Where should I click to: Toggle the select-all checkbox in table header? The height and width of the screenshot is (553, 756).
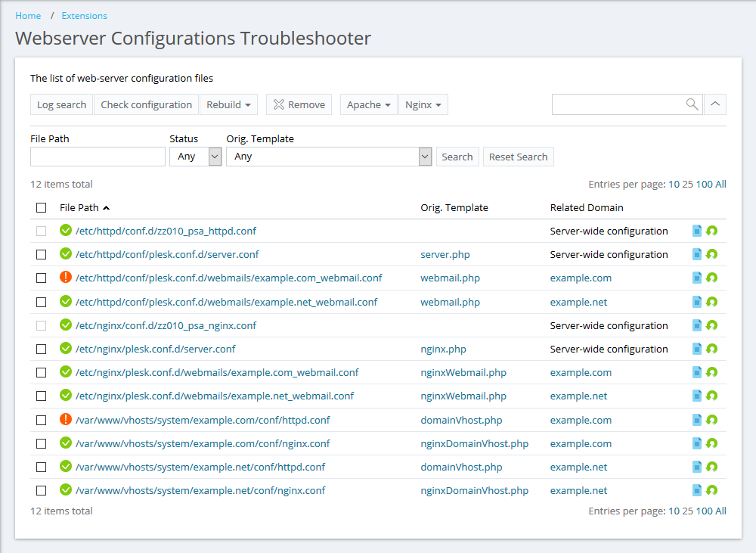point(42,208)
